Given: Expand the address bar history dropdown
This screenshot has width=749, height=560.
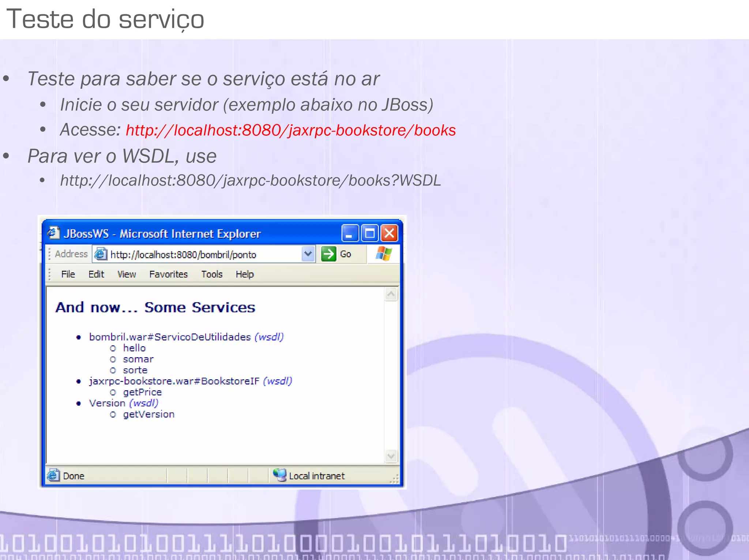Looking at the screenshot, I should pos(308,254).
